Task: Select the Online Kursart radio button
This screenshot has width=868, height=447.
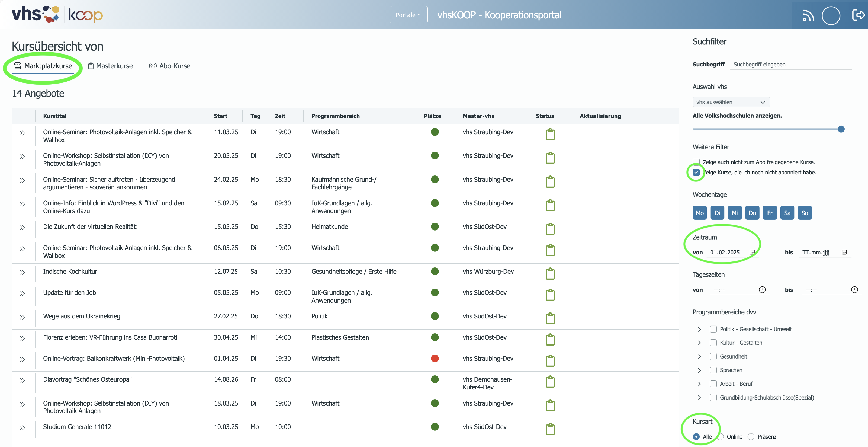Action: (x=721, y=436)
